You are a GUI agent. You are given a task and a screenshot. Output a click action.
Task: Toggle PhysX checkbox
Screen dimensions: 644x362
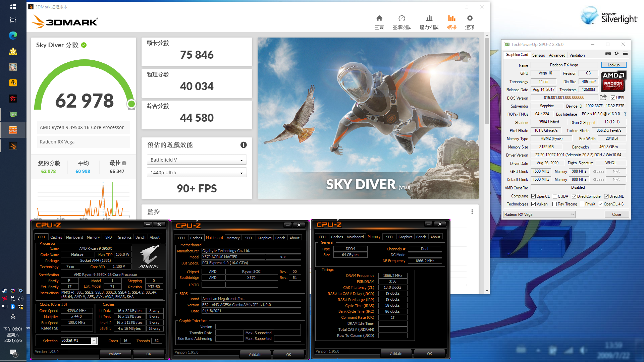click(x=582, y=204)
